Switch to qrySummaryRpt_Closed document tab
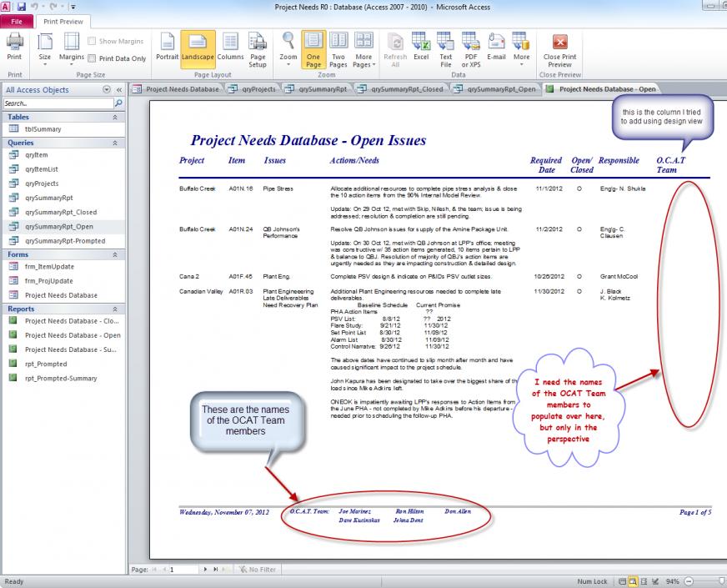The width and height of the screenshot is (727, 588). point(401,89)
